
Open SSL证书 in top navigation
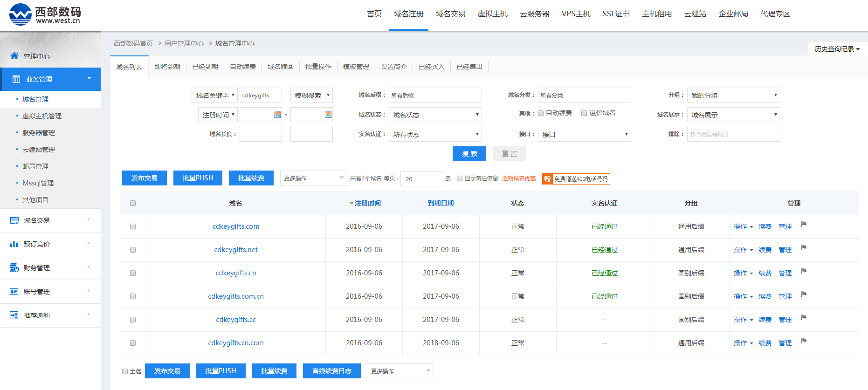click(616, 14)
